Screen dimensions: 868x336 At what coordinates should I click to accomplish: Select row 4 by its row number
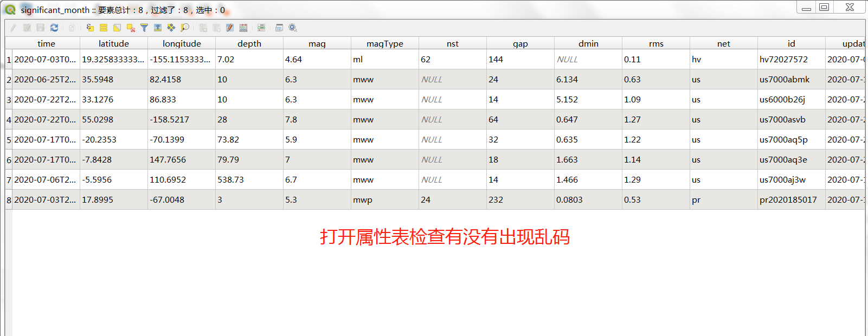(x=9, y=120)
